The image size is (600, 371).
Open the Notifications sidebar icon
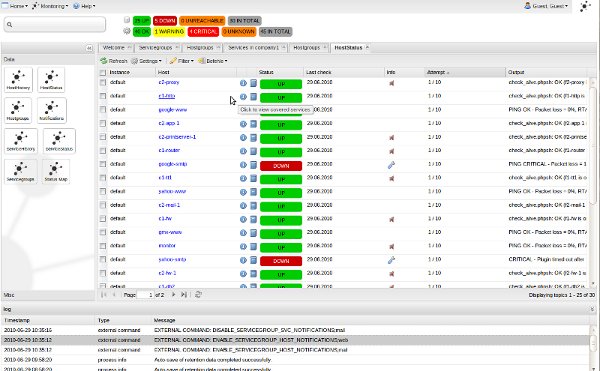(52, 111)
